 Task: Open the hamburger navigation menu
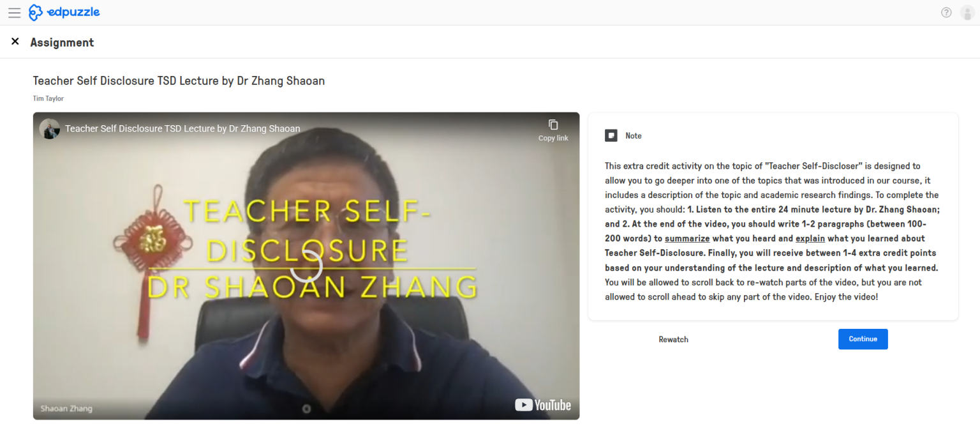click(x=14, y=13)
